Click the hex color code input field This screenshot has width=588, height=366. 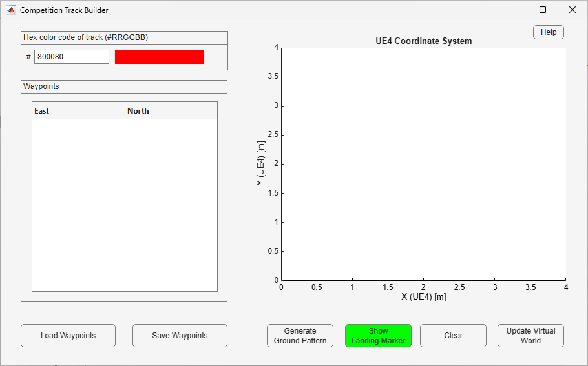pyautogui.click(x=72, y=57)
